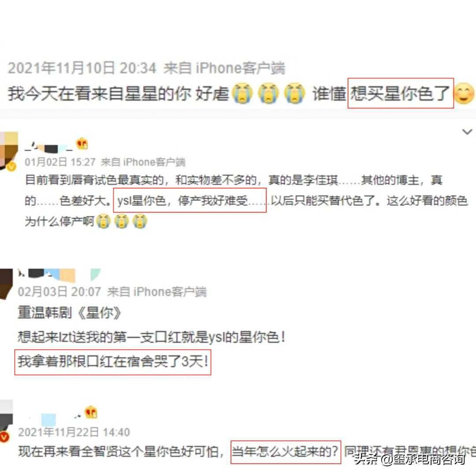Click the crown member badge beside first username
Screen dimensions: 476x476
[x=82, y=143]
